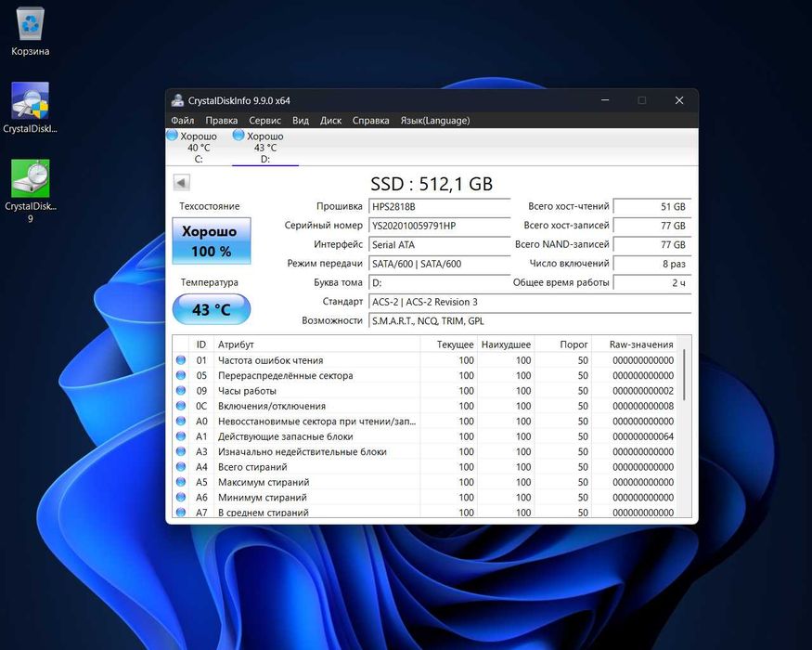Switch to disk C: tab showing 40 °C
Image resolution: width=812 pixels, height=650 pixels.
tap(199, 148)
